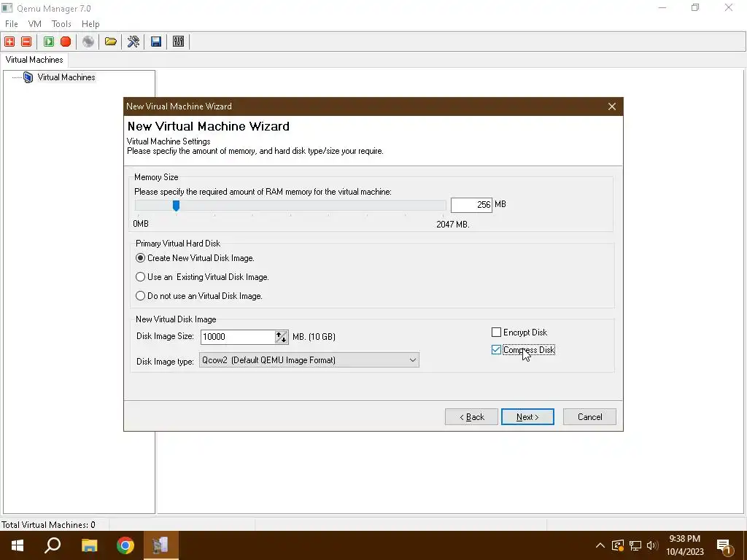Viewport: 747px width, 560px height.
Task: Click the memory size MB input field
Action: coord(471,205)
